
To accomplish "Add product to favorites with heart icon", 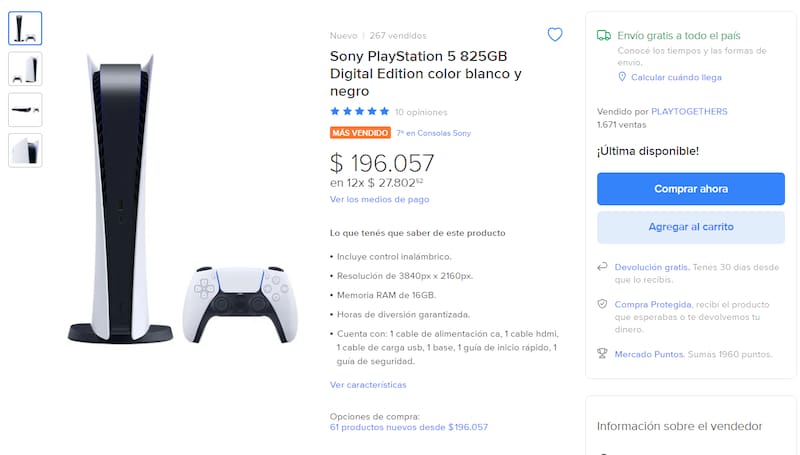I will coord(555,35).
